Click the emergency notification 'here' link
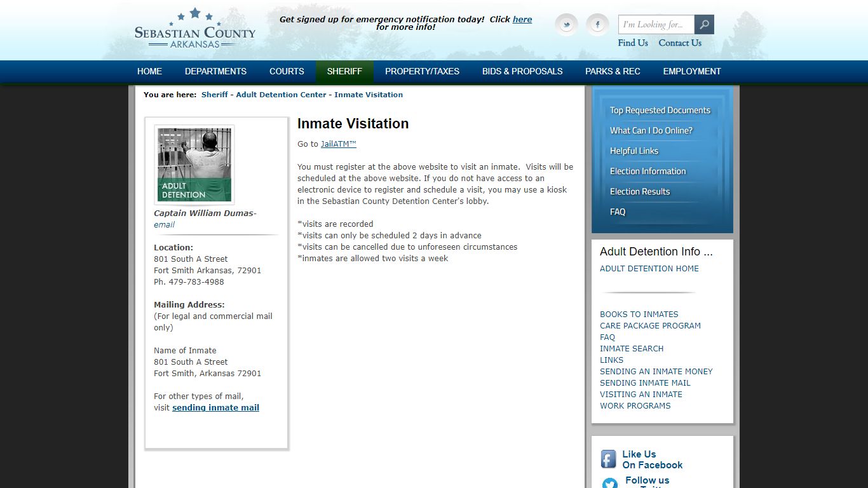The width and height of the screenshot is (868, 488). coord(522,19)
